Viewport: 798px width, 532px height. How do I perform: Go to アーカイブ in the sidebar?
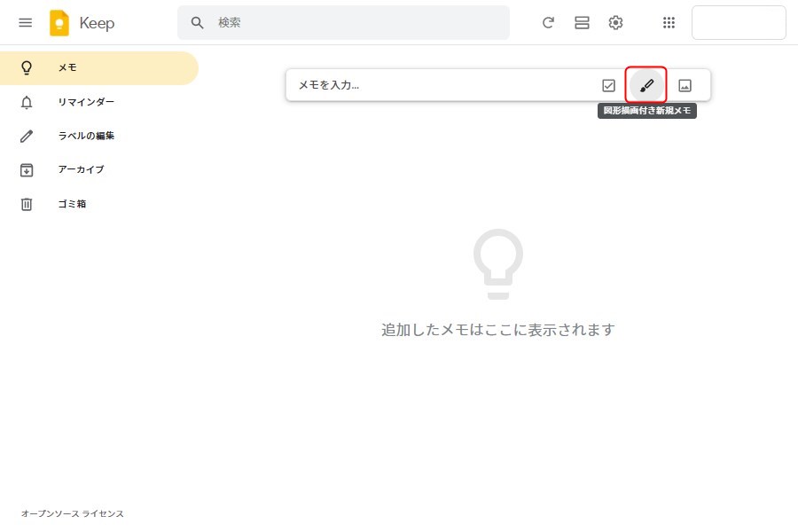[80, 169]
